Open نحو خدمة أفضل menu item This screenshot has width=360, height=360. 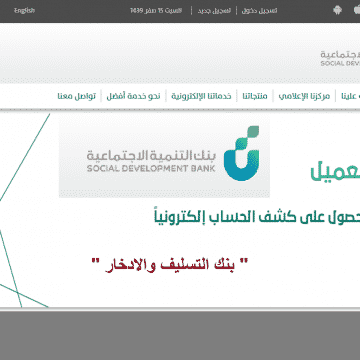click(133, 96)
